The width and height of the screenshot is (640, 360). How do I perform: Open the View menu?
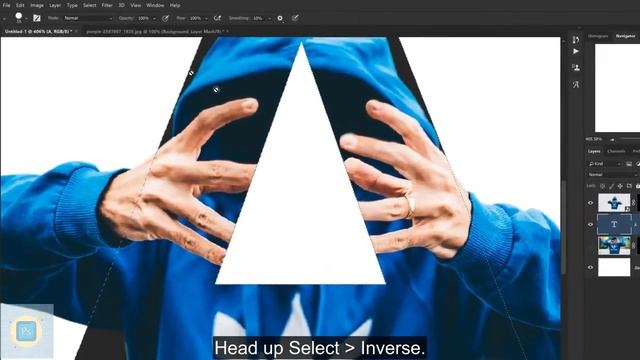pyautogui.click(x=136, y=5)
